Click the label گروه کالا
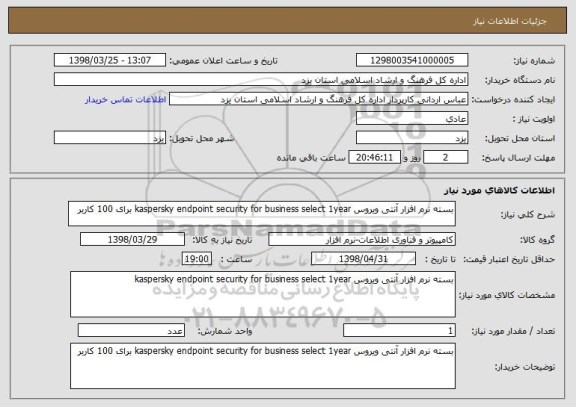The height and width of the screenshot is (407, 576). [x=537, y=240]
